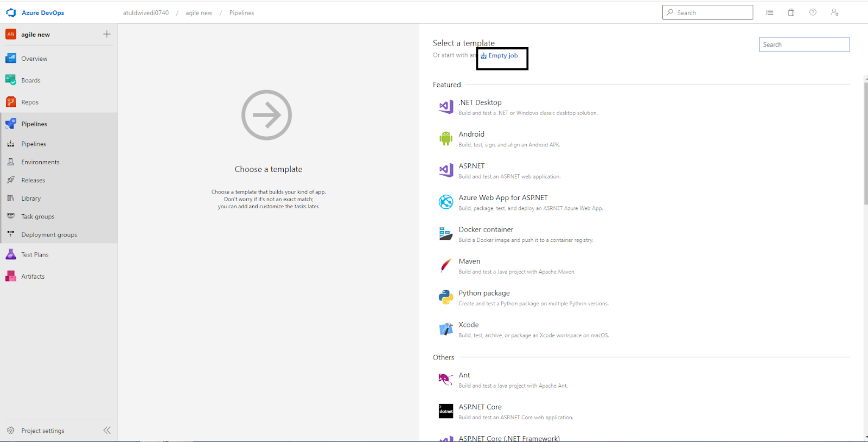The width and height of the screenshot is (868, 442).
Task: Select the ASP.NET Core template title
Action: pyautogui.click(x=480, y=407)
